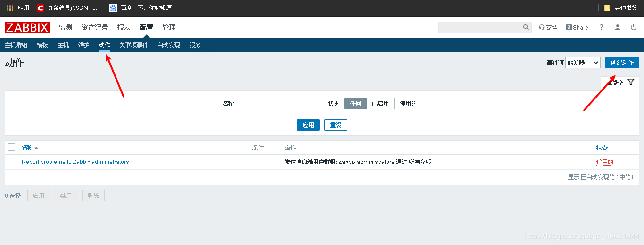Viewport: 644px width, 245px height.
Task: Focus the top search input field
Action: pyautogui.click(x=480, y=27)
